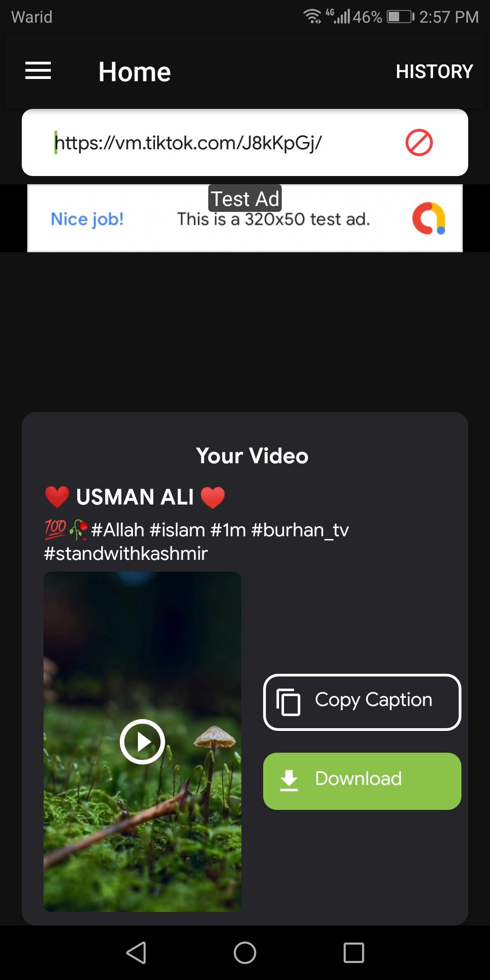Tap the Home title in header
This screenshot has width=490, height=980.
(x=135, y=72)
